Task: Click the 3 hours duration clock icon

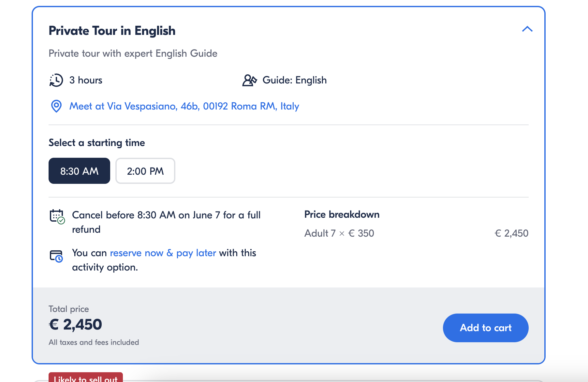Action: click(x=56, y=80)
